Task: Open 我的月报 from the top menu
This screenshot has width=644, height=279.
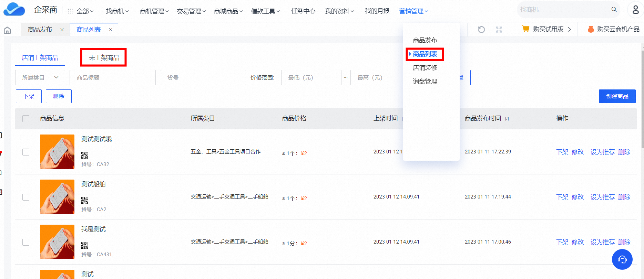Action: click(377, 11)
